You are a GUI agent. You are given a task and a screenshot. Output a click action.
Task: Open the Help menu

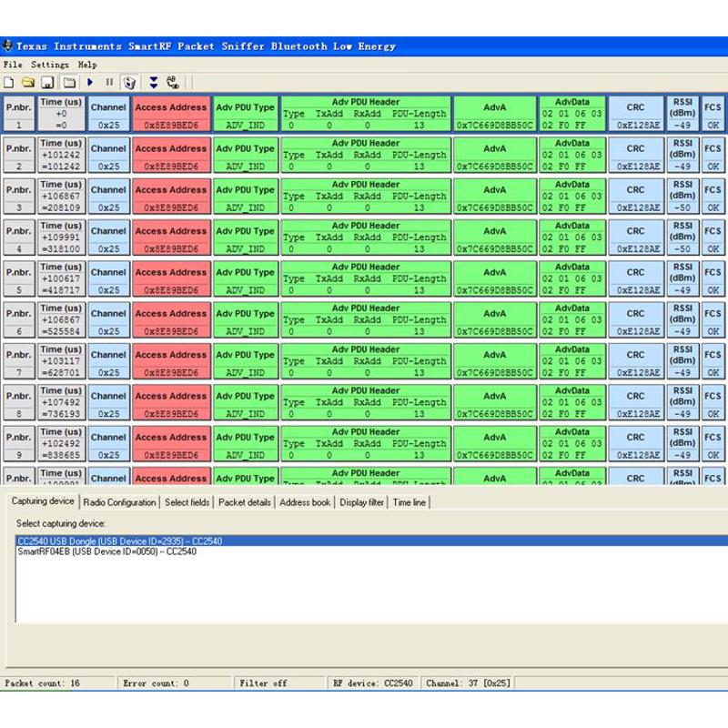pyautogui.click(x=87, y=65)
